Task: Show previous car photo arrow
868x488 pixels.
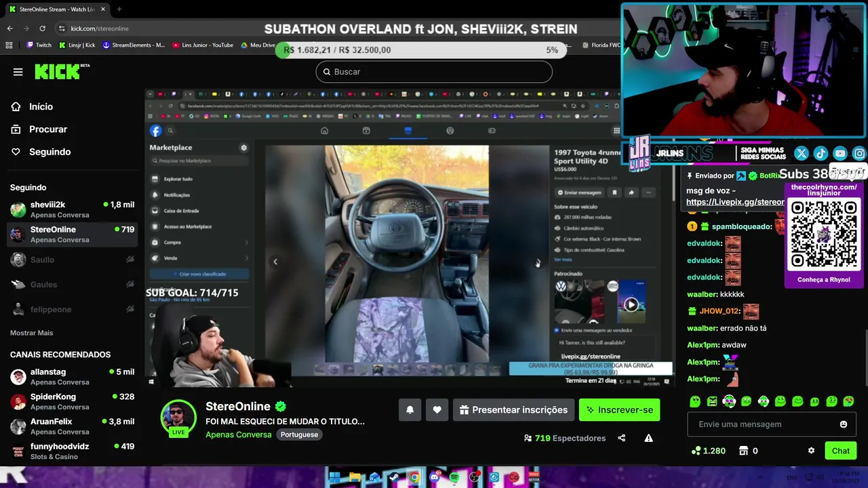Action: 275,262
